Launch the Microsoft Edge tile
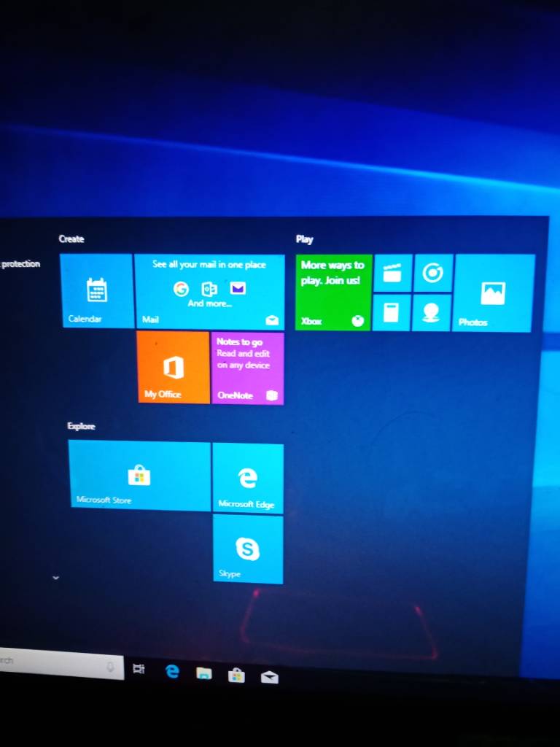 [248, 479]
